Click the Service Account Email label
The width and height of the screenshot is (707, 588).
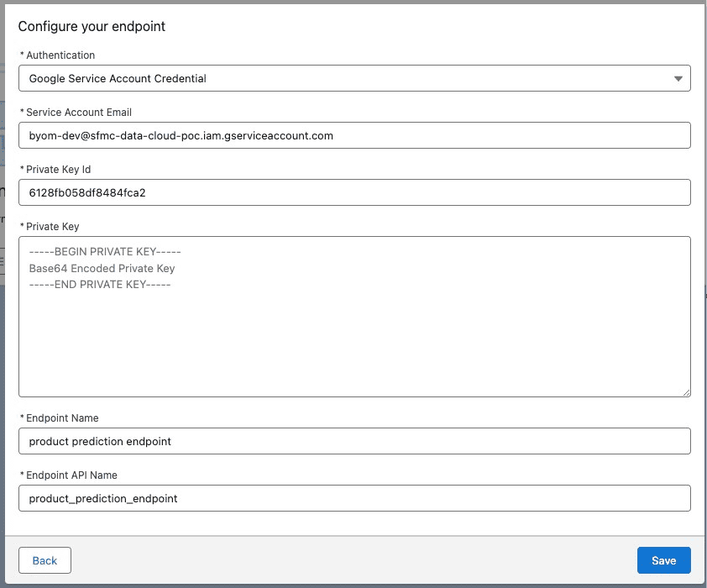coord(78,113)
